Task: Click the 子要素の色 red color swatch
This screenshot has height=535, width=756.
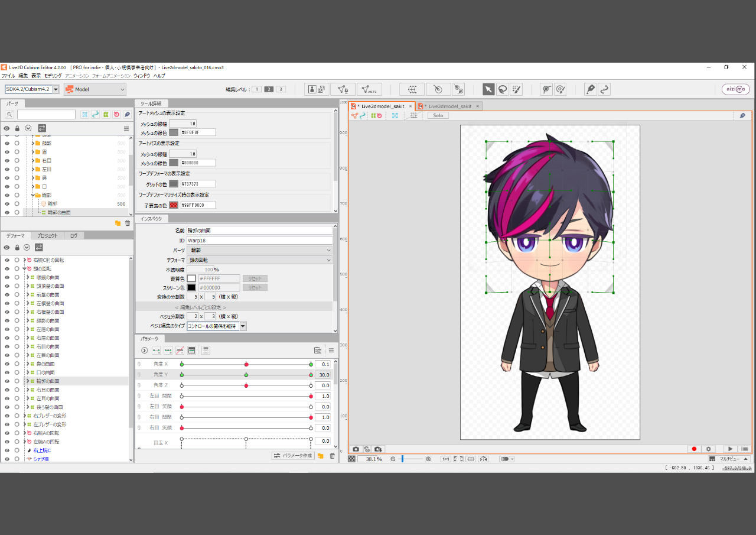Action: [x=174, y=205]
